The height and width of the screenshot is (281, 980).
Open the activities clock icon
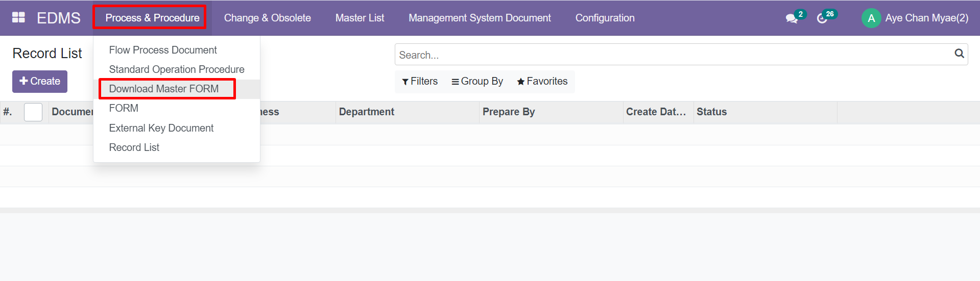pos(822,18)
